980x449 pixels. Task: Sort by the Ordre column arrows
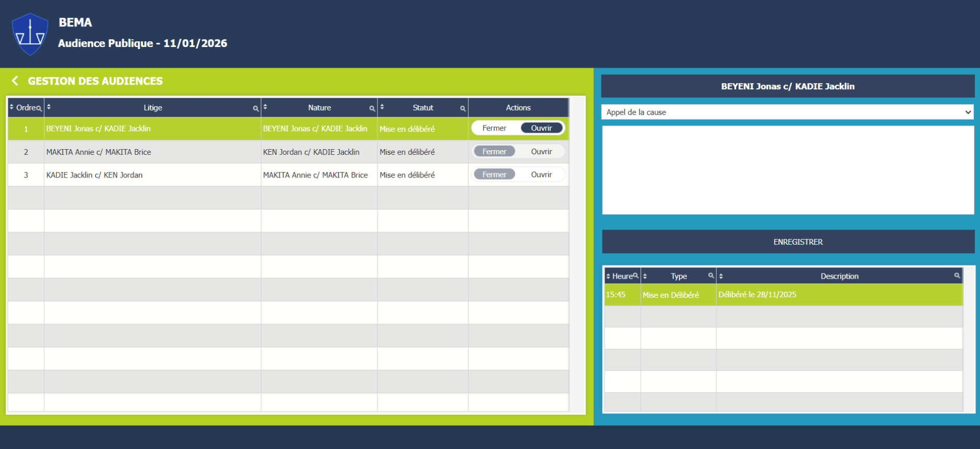pyautogui.click(x=11, y=107)
